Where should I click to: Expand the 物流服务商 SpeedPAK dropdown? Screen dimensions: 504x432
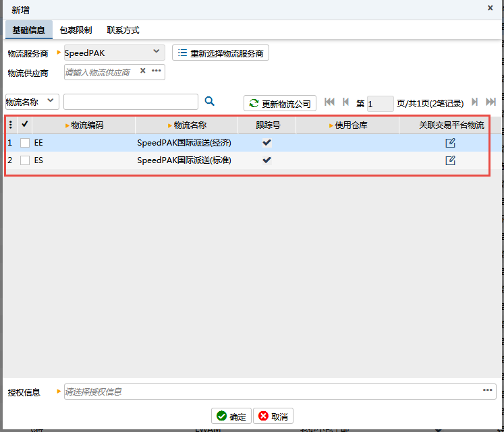[156, 51]
